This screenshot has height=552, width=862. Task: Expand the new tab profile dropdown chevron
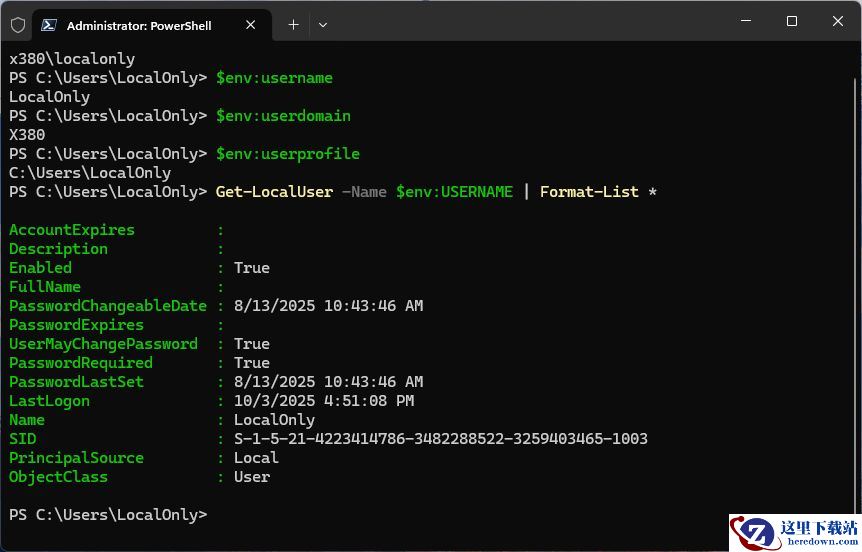[323, 25]
